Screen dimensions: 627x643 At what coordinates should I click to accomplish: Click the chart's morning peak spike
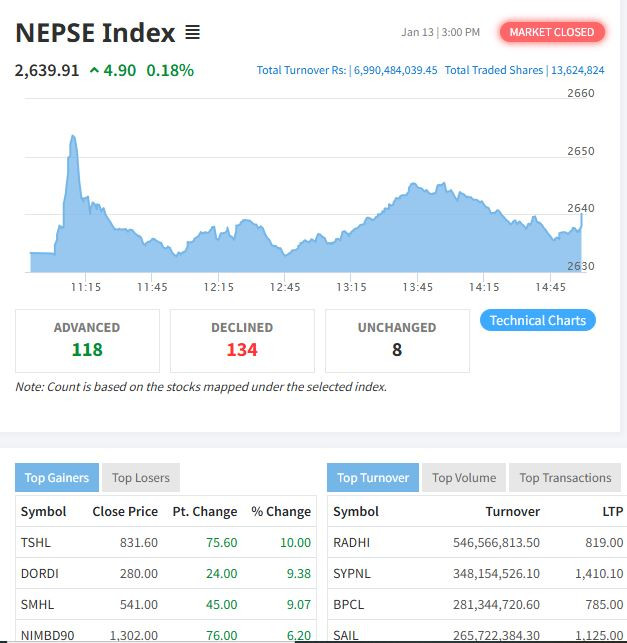(x=73, y=138)
